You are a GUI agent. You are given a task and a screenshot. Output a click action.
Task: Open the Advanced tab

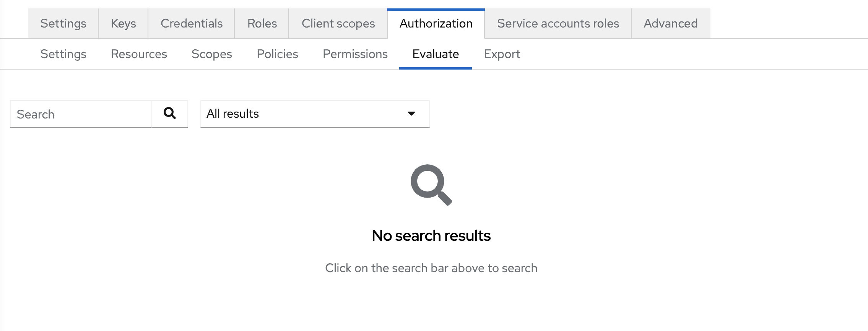(x=670, y=23)
